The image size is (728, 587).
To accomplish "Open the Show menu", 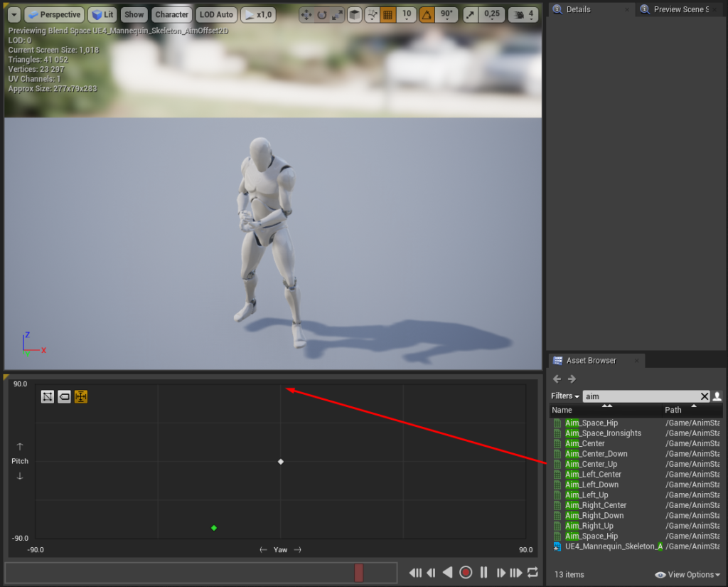I will click(x=134, y=15).
